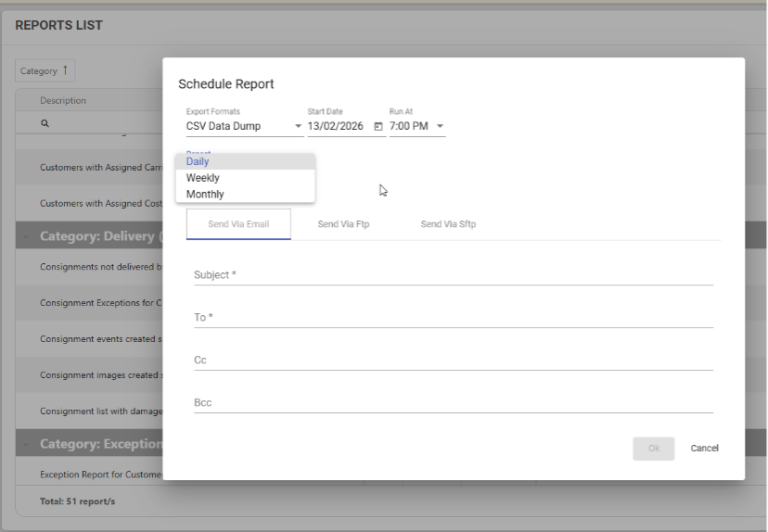Viewport: 768px width, 532px height.
Task: Click into the Cc field
Action: click(x=453, y=360)
